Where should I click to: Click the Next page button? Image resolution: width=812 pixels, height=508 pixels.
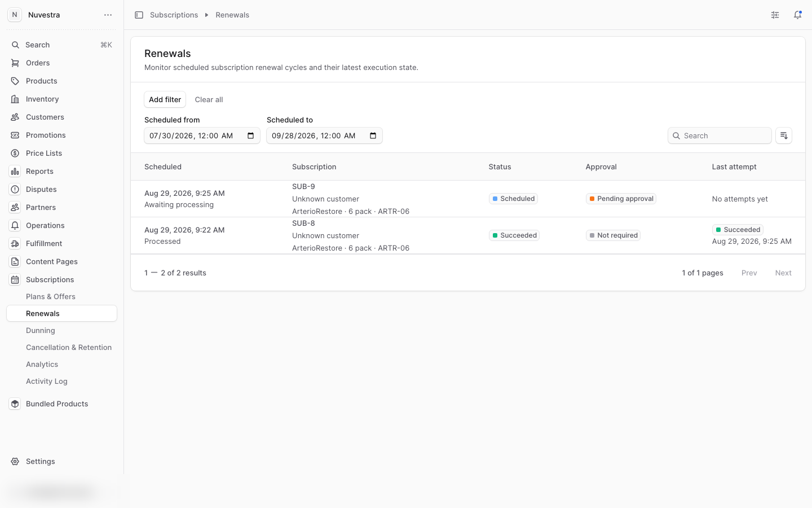(x=783, y=273)
